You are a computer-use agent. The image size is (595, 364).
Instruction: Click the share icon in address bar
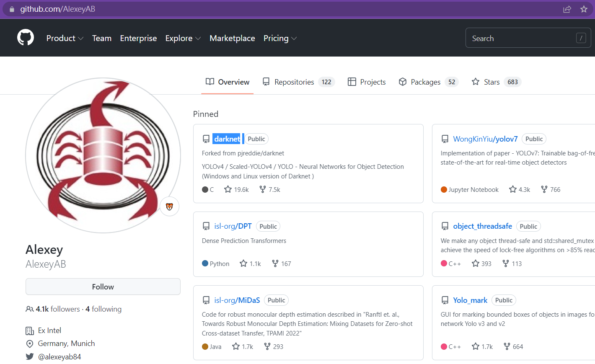click(x=567, y=9)
